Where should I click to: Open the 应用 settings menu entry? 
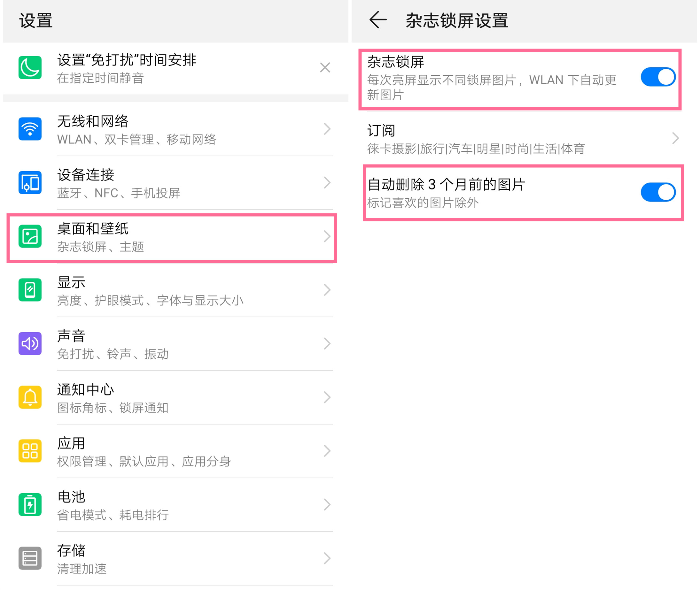pos(167,451)
